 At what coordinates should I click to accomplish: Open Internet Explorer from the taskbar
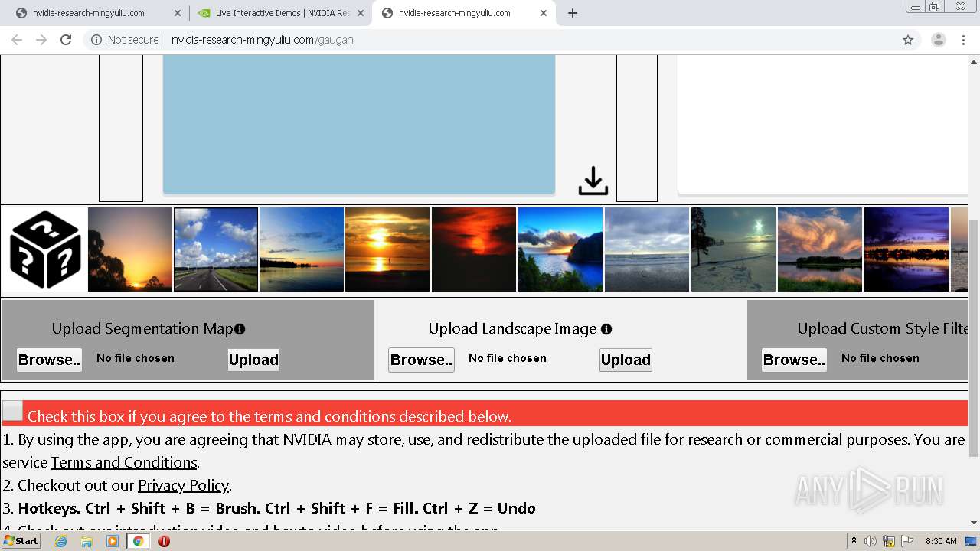[60, 541]
